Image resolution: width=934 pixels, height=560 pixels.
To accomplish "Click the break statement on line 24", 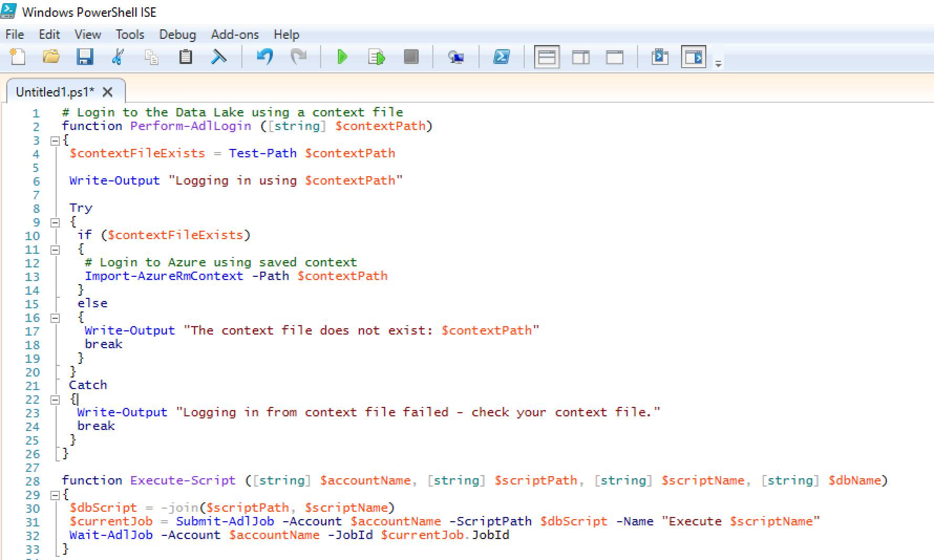I will click(95, 426).
